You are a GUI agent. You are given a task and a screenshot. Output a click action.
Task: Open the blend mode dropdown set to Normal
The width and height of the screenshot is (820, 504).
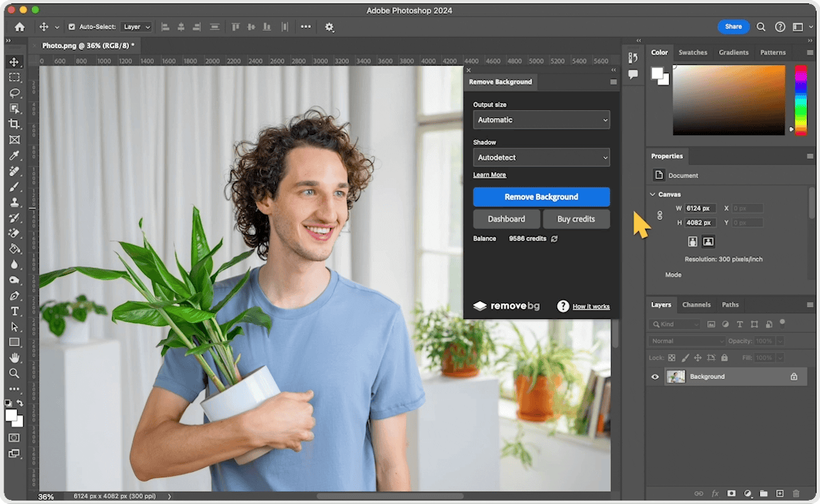click(x=686, y=340)
